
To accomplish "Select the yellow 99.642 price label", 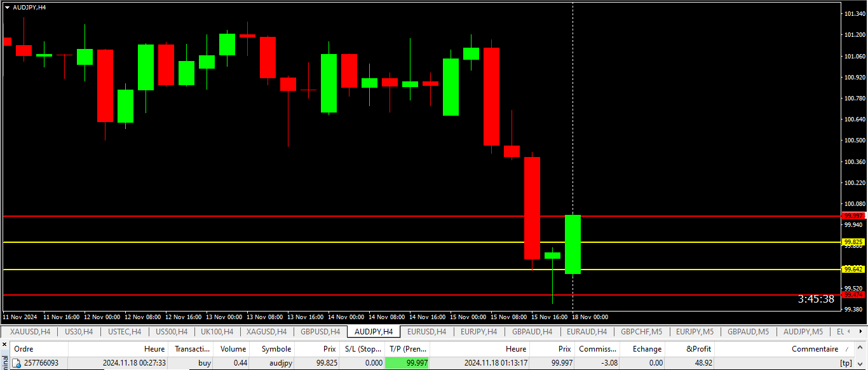I will coord(853,270).
